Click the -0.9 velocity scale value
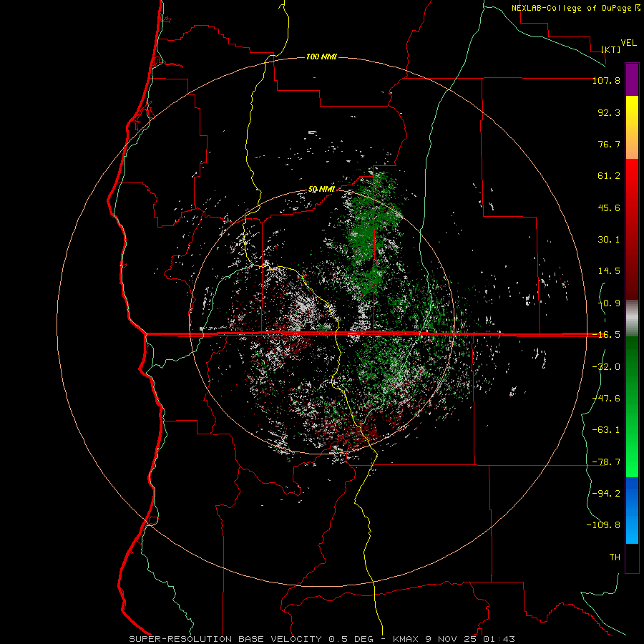The width and height of the screenshot is (644, 644). 609,303
